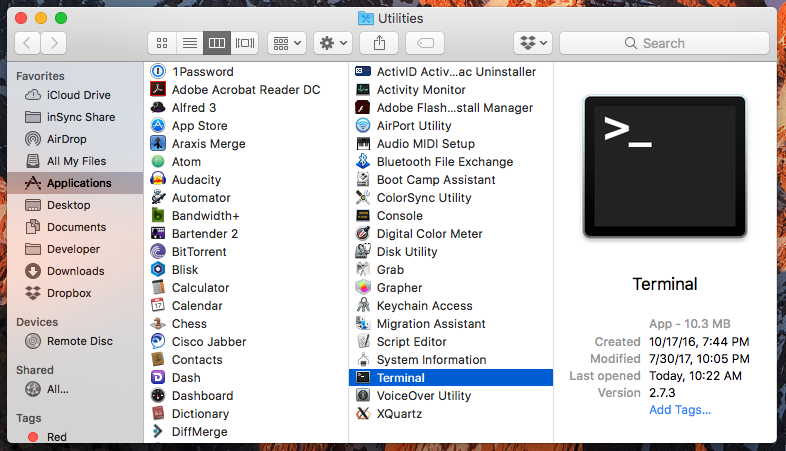Click the XQuartz icon
Image resolution: width=786 pixels, height=451 pixels.
(x=363, y=413)
